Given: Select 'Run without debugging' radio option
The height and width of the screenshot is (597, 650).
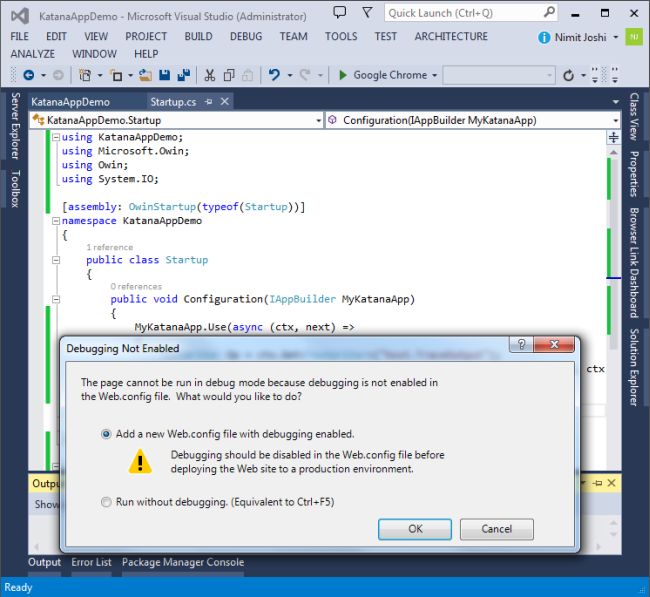Looking at the screenshot, I should point(106,502).
